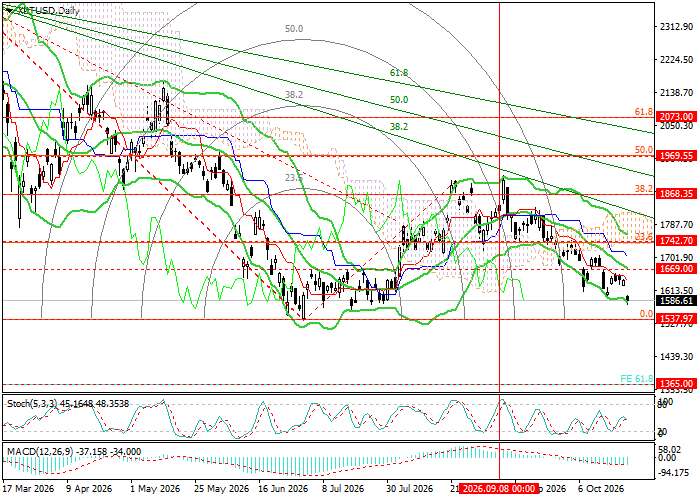Click the gray 38.2 Fibonacci arc label
Image resolution: width=700 pixels, height=500 pixels.
tap(294, 95)
